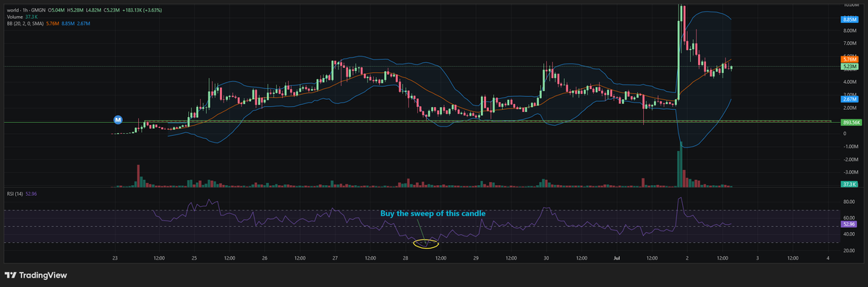Click the green 5.23M last price label
The height and width of the screenshot is (287, 868).
(850, 67)
